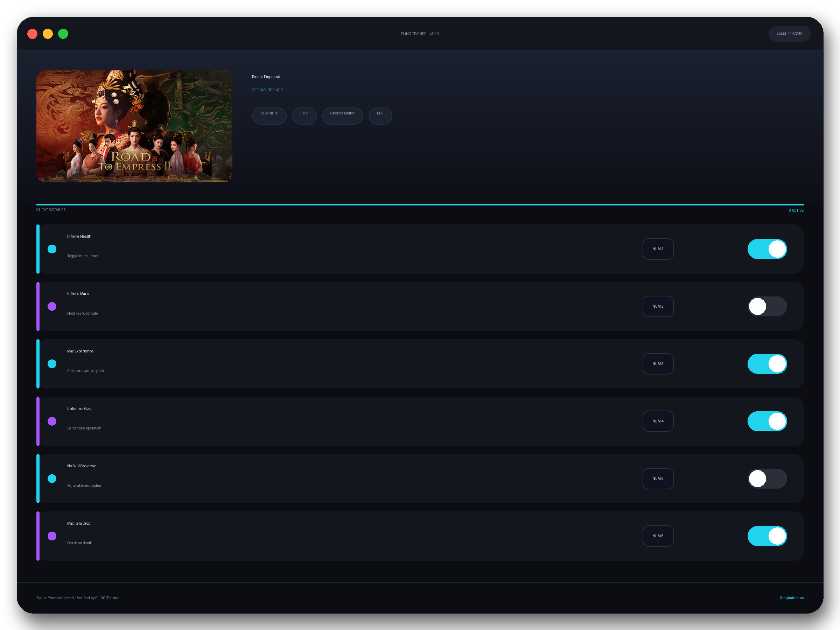The height and width of the screenshot is (630, 840).
Task: Click the OFFICIAL TRAINER label
Action: click(267, 90)
